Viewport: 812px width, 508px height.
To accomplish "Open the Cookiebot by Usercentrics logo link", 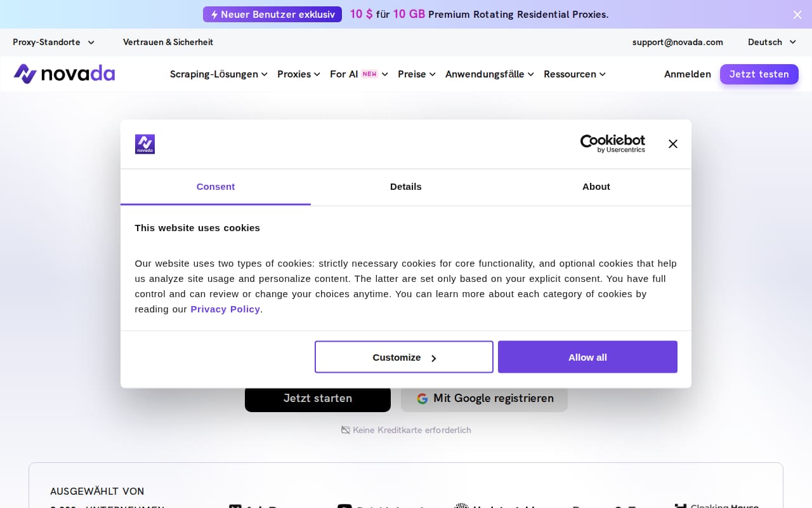I will 612,144.
